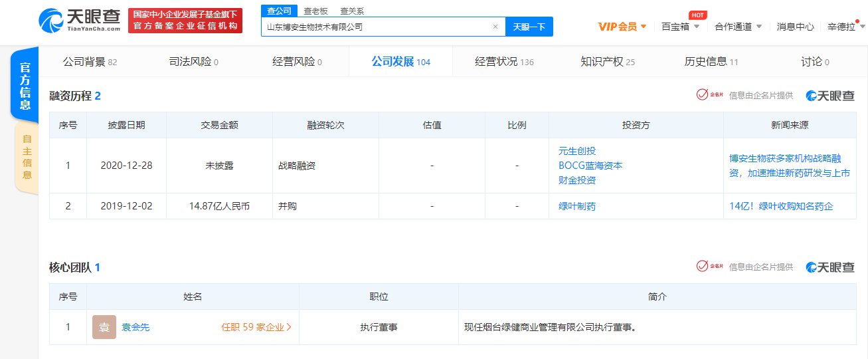Click the 简介 column header
This screenshot has height=359, width=868.
coord(657,297)
